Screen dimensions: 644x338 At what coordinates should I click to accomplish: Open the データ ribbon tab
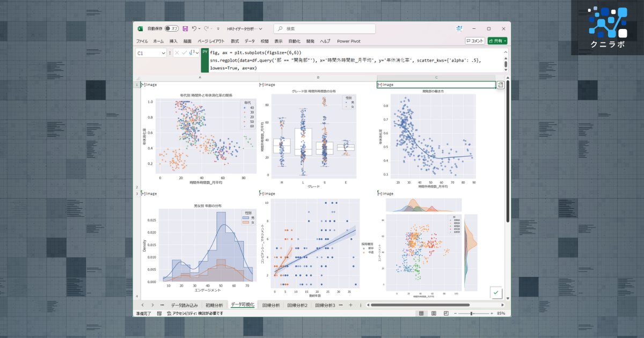click(x=249, y=41)
